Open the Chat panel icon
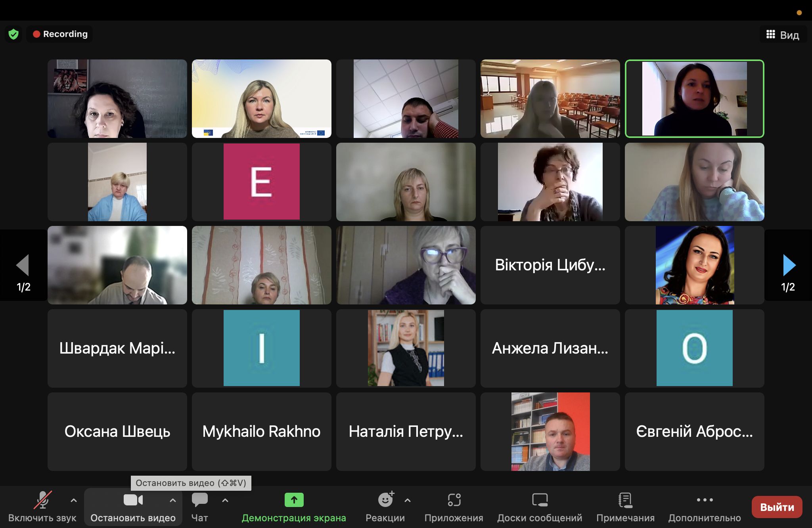 point(199,500)
